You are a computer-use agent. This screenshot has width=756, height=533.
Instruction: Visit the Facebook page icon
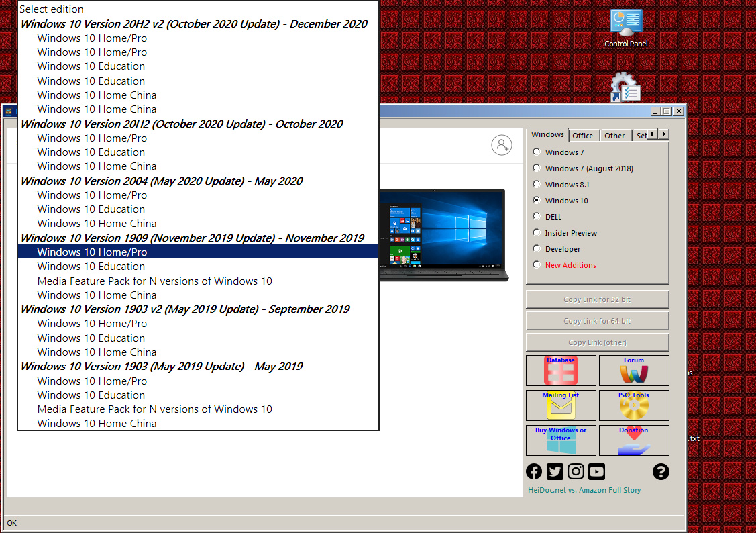(x=534, y=471)
